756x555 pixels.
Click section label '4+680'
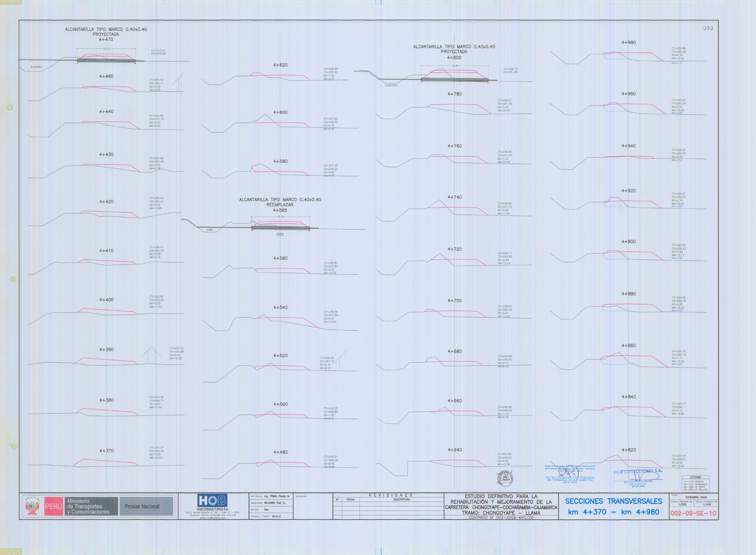coord(454,351)
